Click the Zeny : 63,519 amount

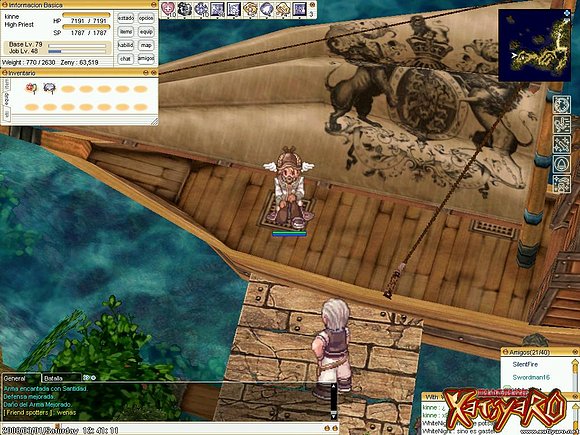coord(79,63)
